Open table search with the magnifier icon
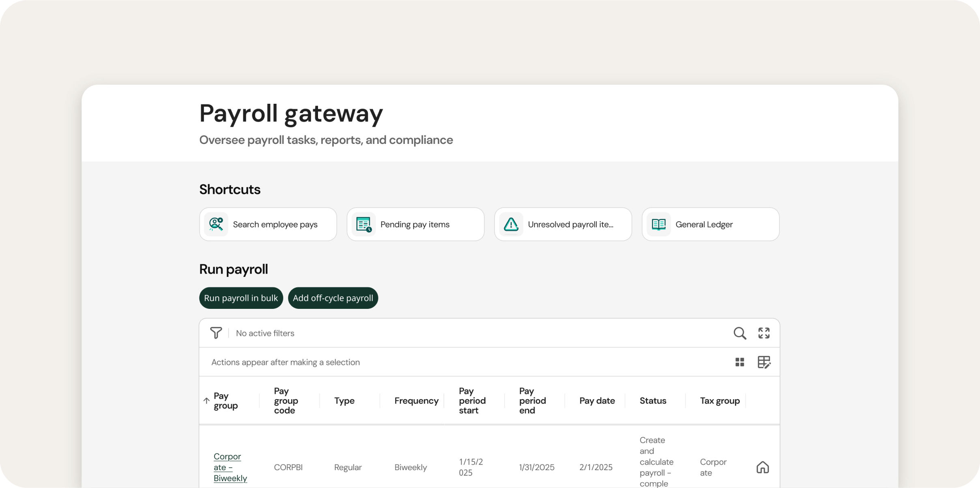Image resolution: width=980 pixels, height=488 pixels. point(740,333)
